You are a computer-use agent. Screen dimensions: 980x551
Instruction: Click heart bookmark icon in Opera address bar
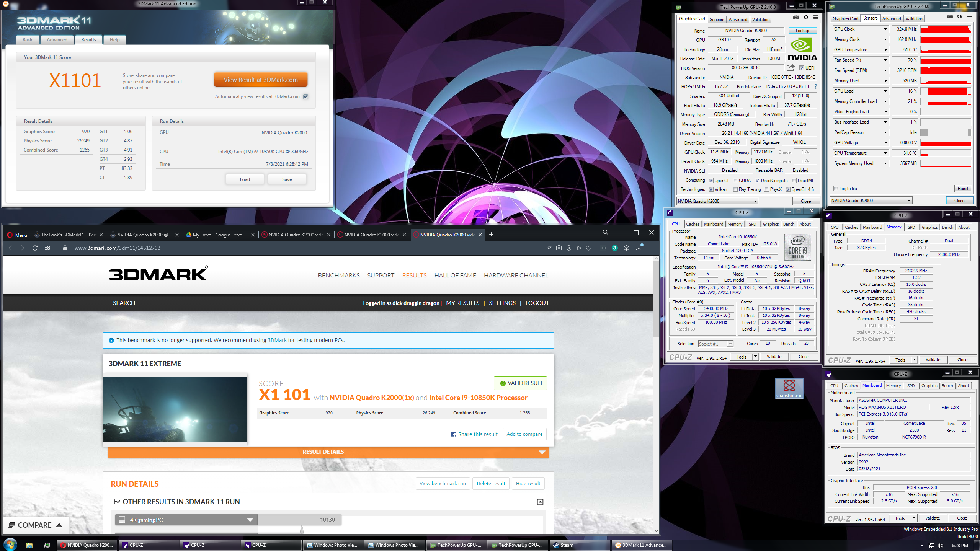589,248
